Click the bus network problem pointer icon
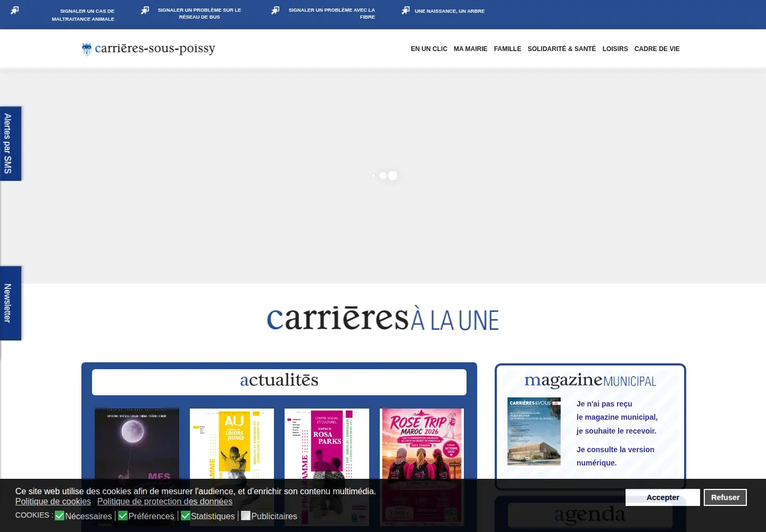Viewport: 766px width, 532px height. tap(145, 11)
